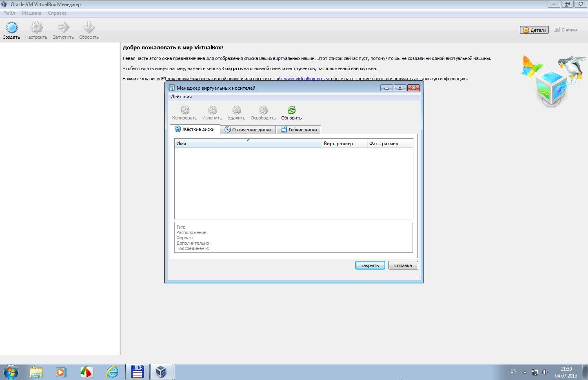Screen dimensions: 588x380
Task: Switch to the Оптические диски tab
Action: pyautogui.click(x=248, y=130)
